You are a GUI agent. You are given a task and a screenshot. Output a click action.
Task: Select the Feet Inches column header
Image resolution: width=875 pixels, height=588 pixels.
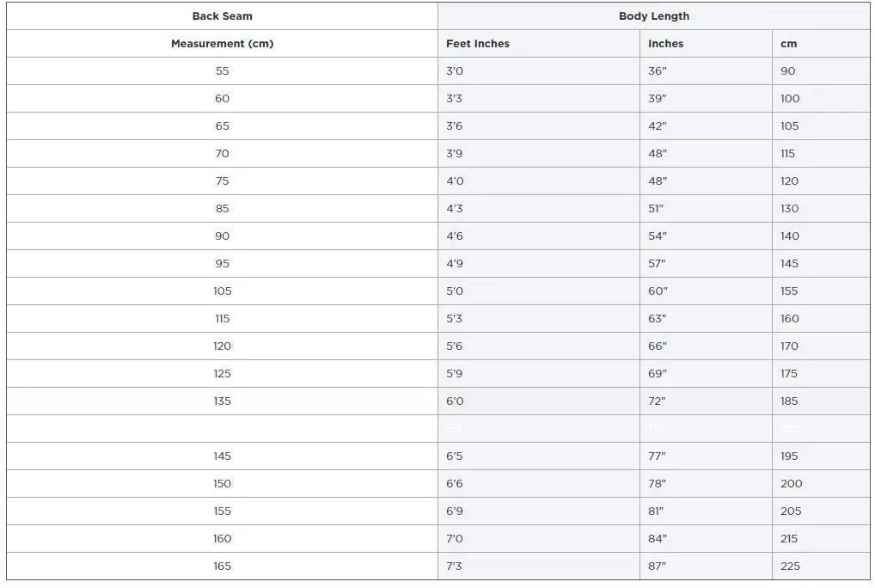pyautogui.click(x=478, y=44)
